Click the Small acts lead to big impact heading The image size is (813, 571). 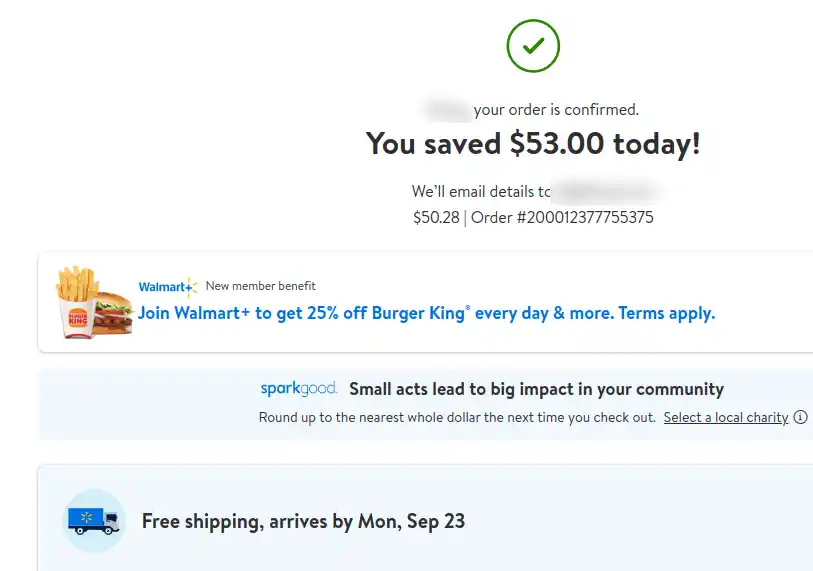537,389
